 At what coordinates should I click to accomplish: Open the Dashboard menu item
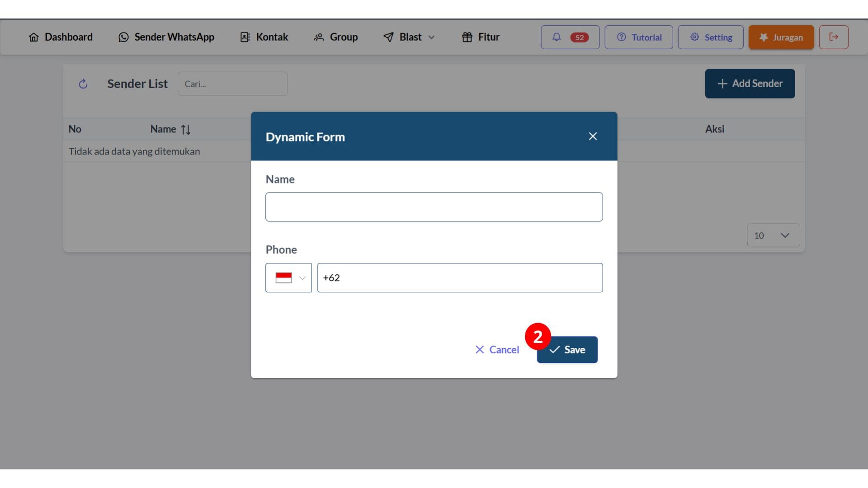click(61, 37)
